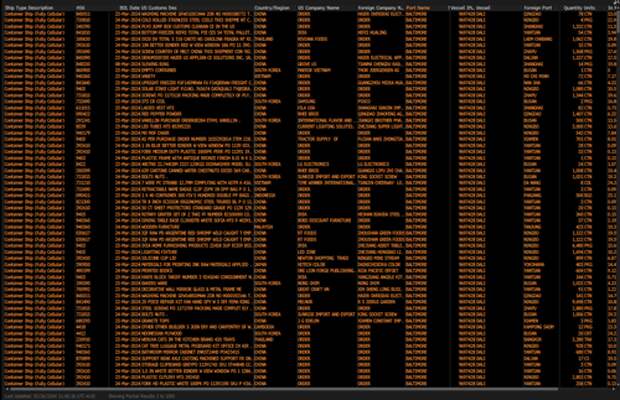Click the CAMBODIA country cell
The image size is (620, 400).
pyautogui.click(x=265, y=327)
